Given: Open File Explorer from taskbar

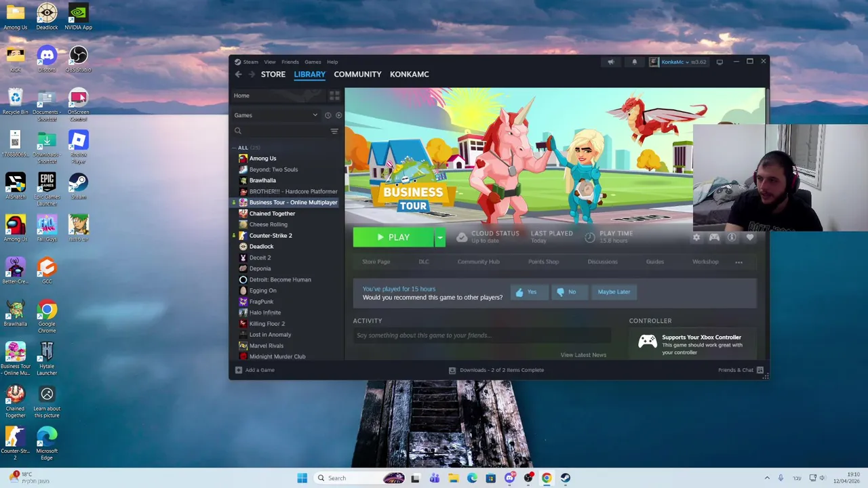Looking at the screenshot, I should pyautogui.click(x=453, y=478).
